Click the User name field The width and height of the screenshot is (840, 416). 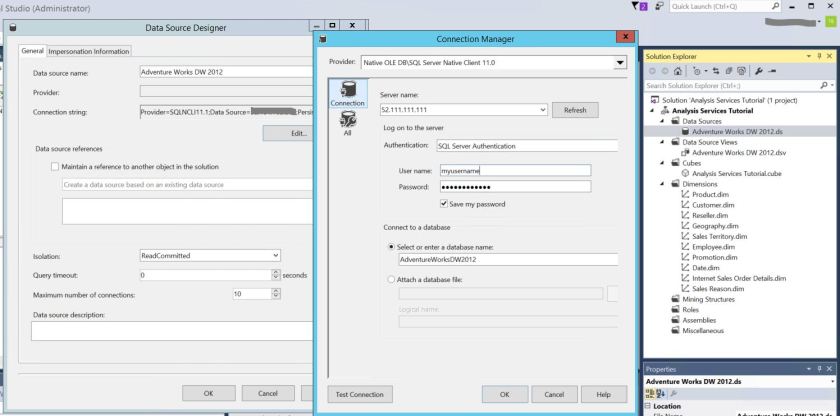tap(515, 170)
